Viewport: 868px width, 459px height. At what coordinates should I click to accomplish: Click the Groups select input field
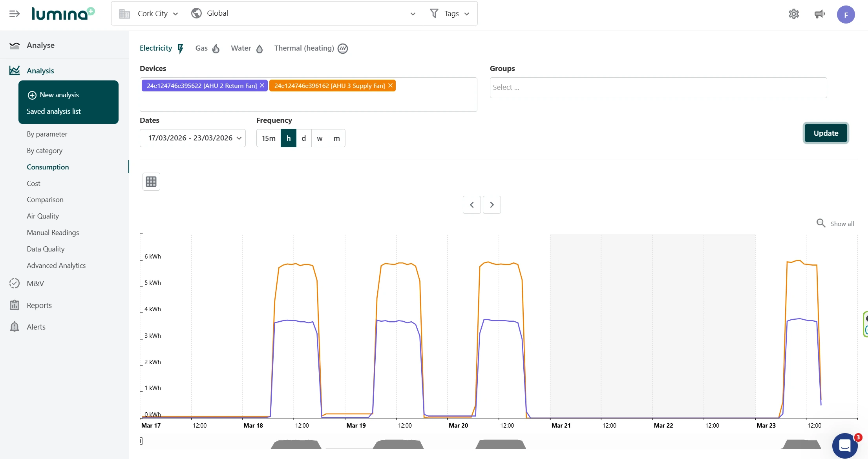[x=658, y=87]
